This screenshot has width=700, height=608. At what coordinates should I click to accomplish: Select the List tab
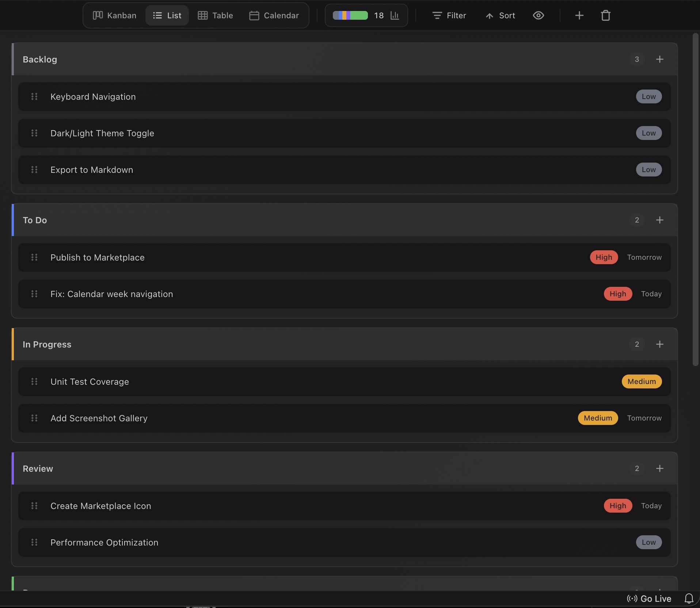tap(167, 15)
